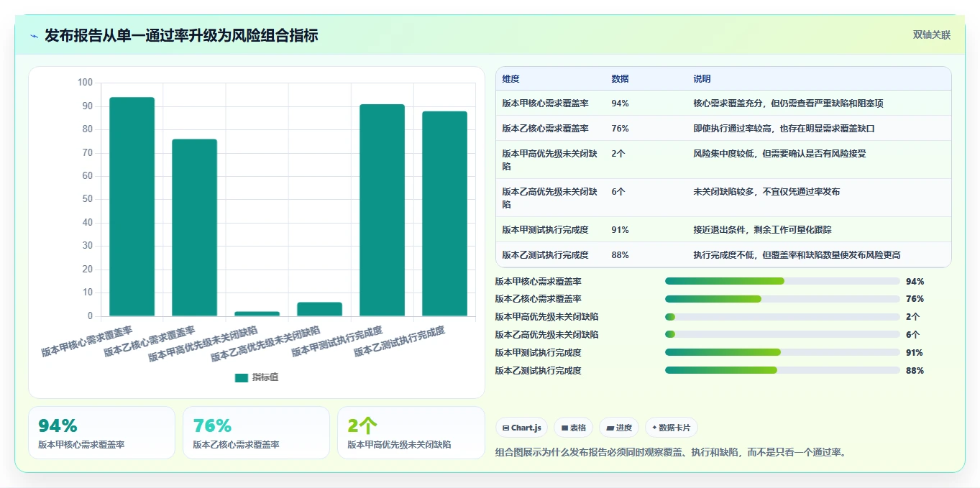Click description 风险集中度较低，但需要确认是否有风险接受
The height and width of the screenshot is (488, 980).
(x=779, y=154)
